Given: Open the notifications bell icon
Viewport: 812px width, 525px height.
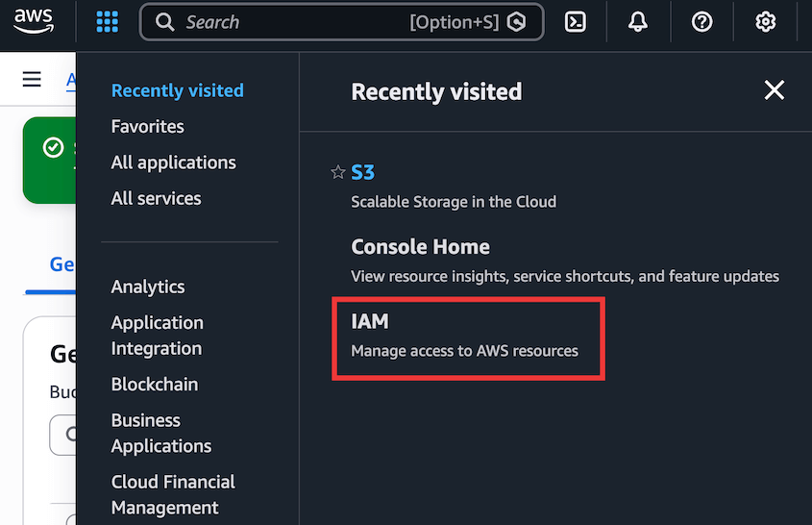Looking at the screenshot, I should (x=638, y=22).
